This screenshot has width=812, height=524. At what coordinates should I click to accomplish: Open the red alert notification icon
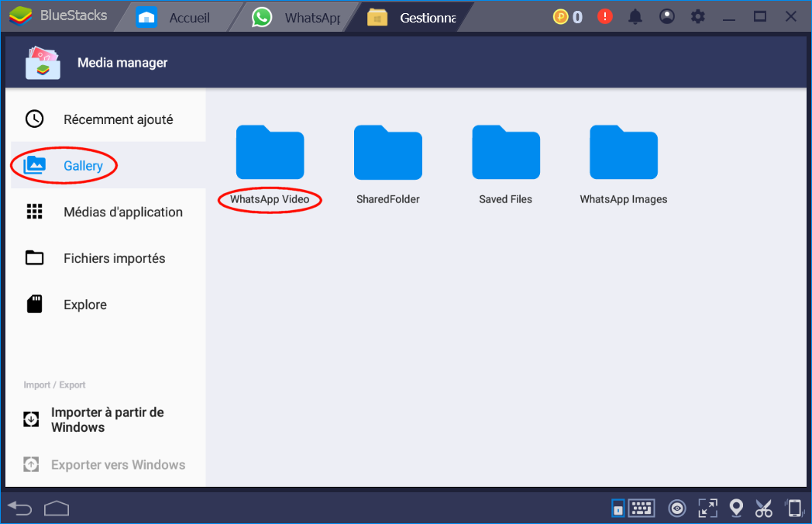605,16
